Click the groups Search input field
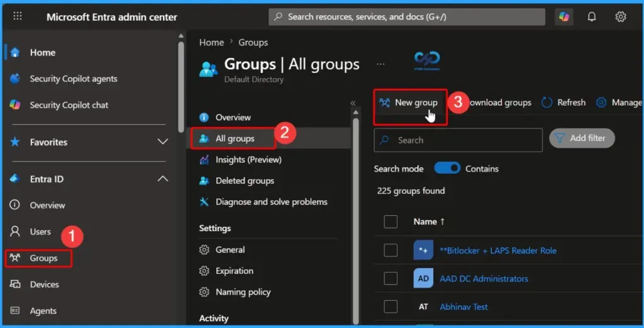Image resolution: width=644 pixels, height=328 pixels. tap(458, 140)
